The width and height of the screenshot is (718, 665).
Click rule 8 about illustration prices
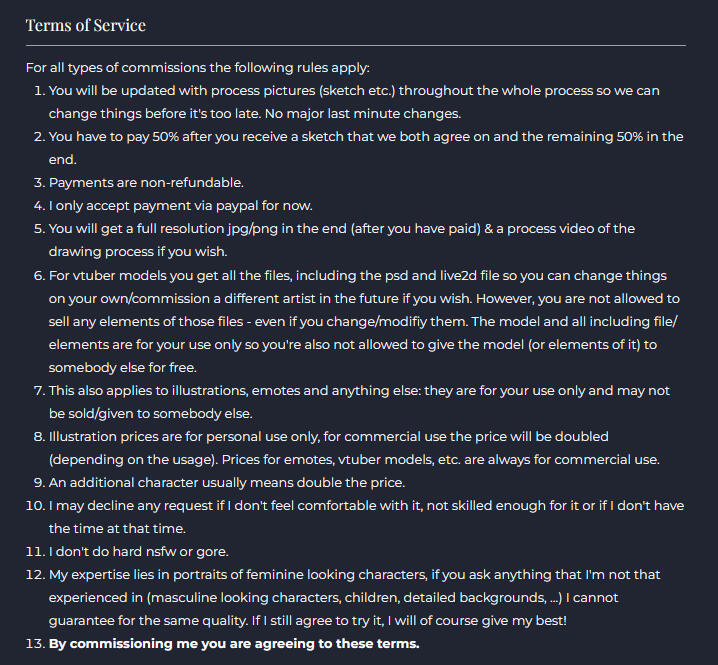click(328, 437)
